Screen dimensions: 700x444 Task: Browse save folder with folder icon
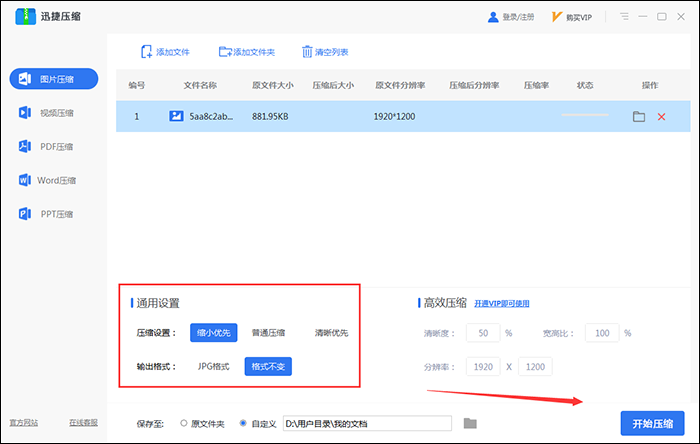[470, 423]
